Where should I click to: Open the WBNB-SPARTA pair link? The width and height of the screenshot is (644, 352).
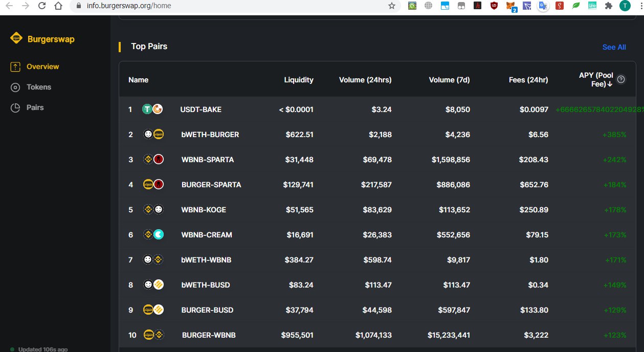[207, 160]
